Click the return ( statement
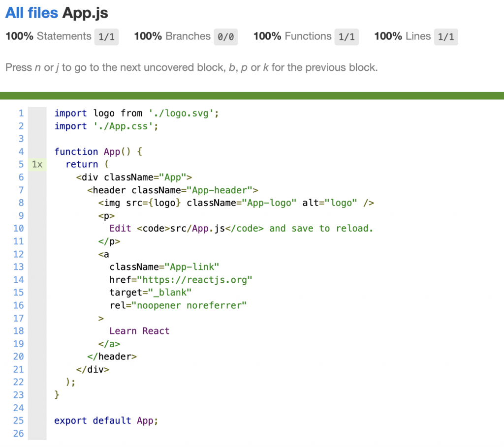Image resolution: width=504 pixels, height=447 pixels. (87, 164)
